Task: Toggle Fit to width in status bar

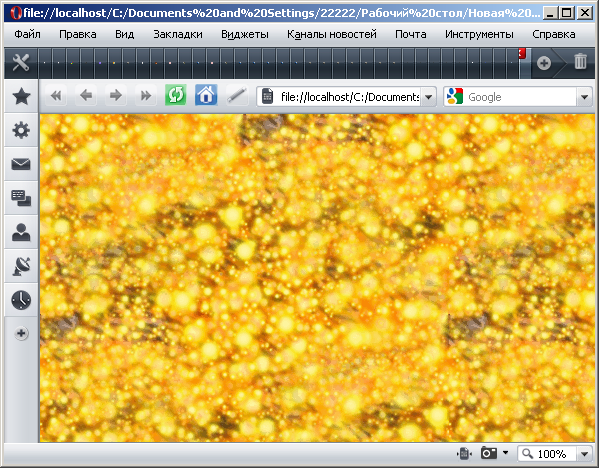Action: [x=464, y=454]
